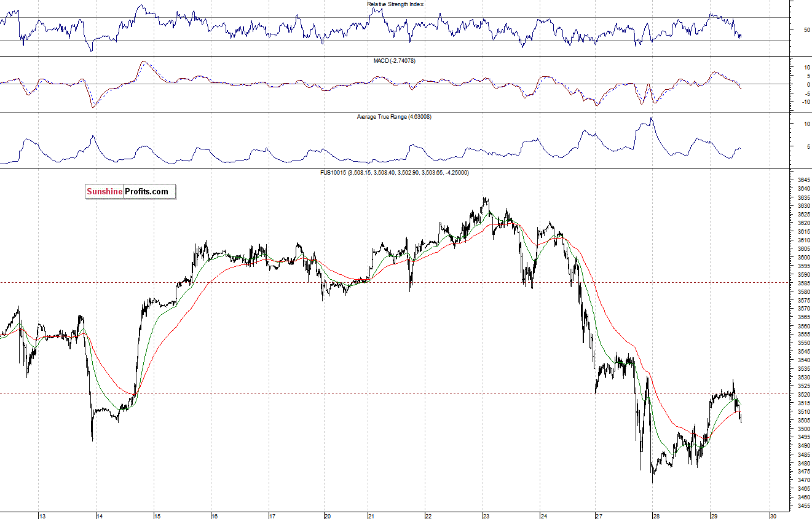Click the 'Average True Range (4.63008)' title
Image resolution: width=812 pixels, height=519 pixels.
(x=394, y=117)
